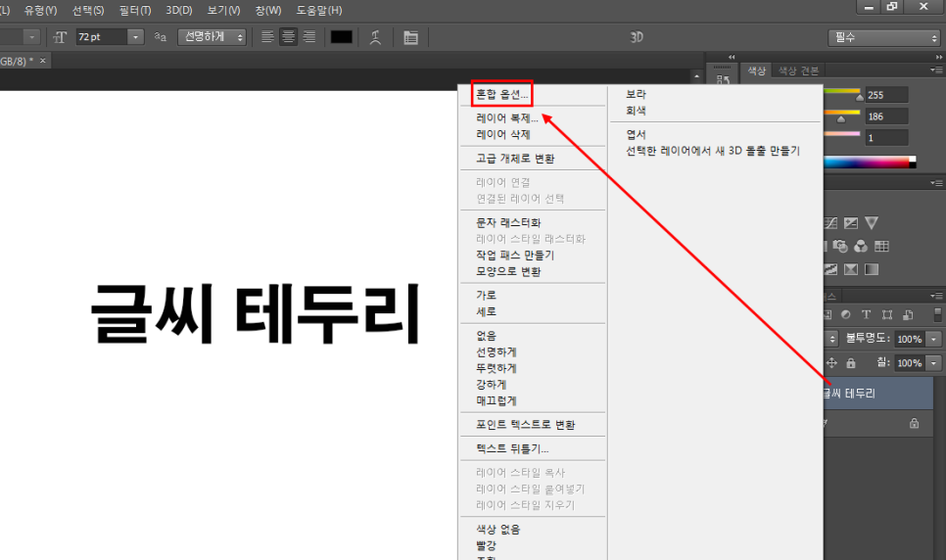Choose 레이어 복제... from context menu

click(507, 118)
